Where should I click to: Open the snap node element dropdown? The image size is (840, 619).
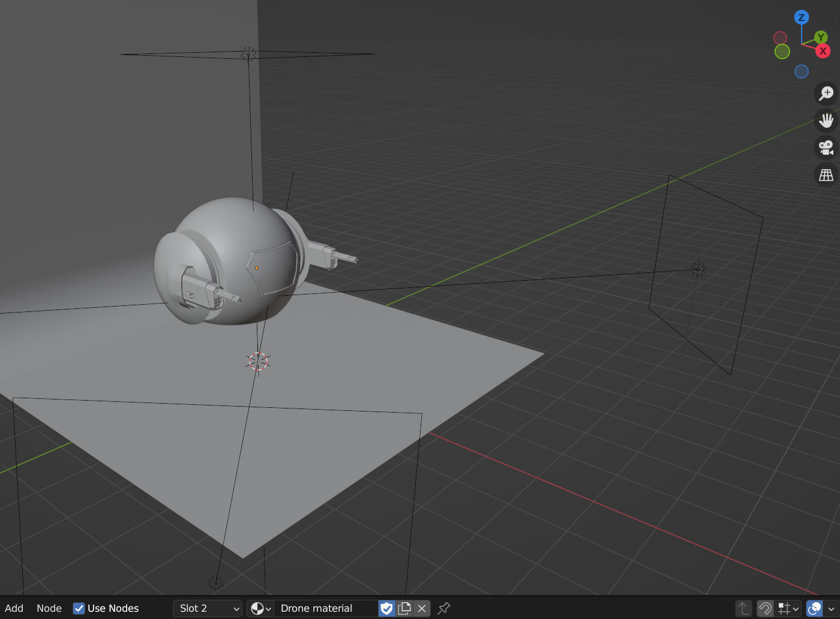tap(788, 608)
